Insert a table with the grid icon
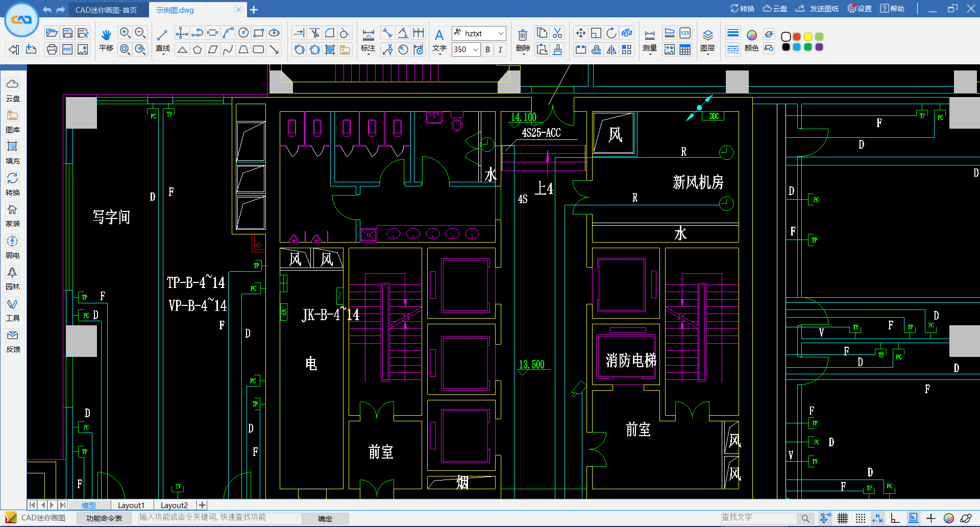Viewport: 980px width, 527px height. pyautogui.click(x=685, y=50)
